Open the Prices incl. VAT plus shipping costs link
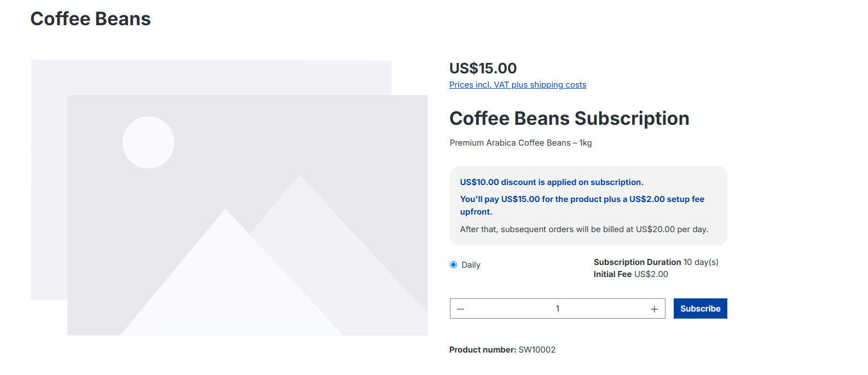 (x=517, y=84)
